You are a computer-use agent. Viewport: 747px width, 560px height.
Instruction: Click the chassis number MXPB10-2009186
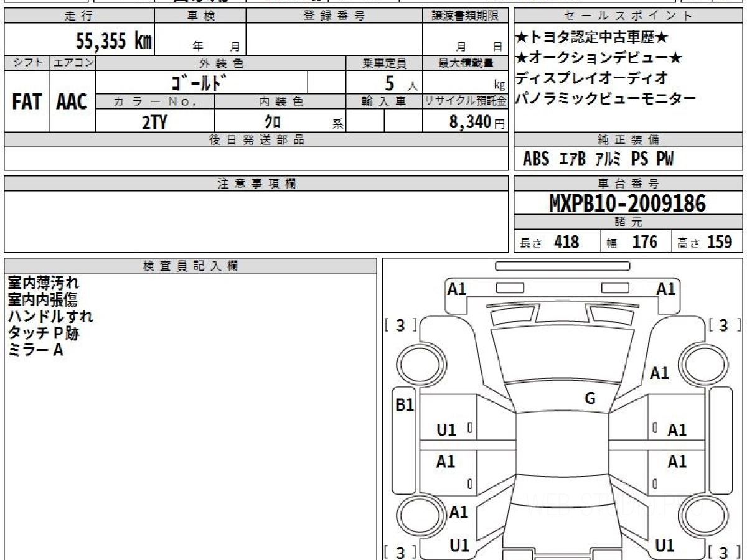(627, 203)
